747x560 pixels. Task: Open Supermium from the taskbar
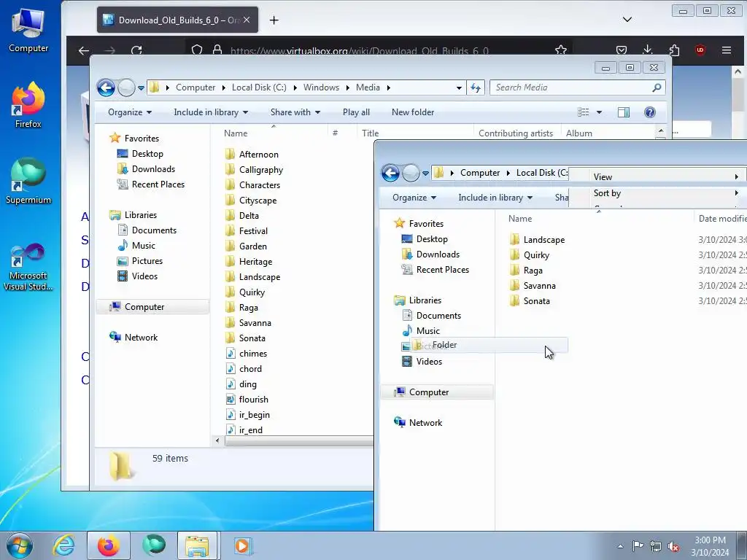(153, 545)
